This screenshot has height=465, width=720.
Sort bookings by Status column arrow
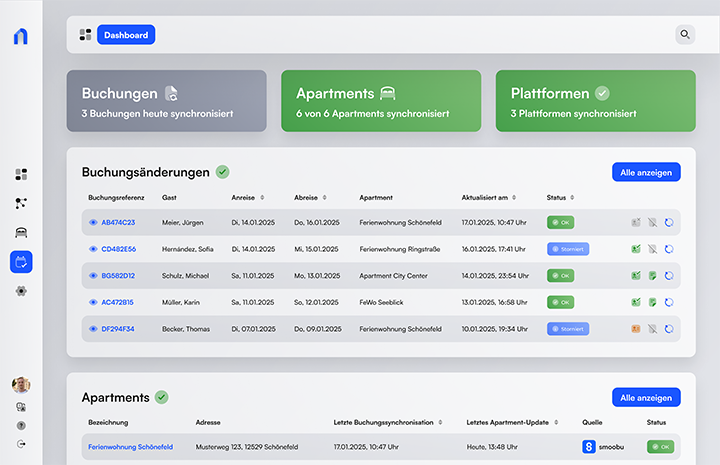[573, 197]
